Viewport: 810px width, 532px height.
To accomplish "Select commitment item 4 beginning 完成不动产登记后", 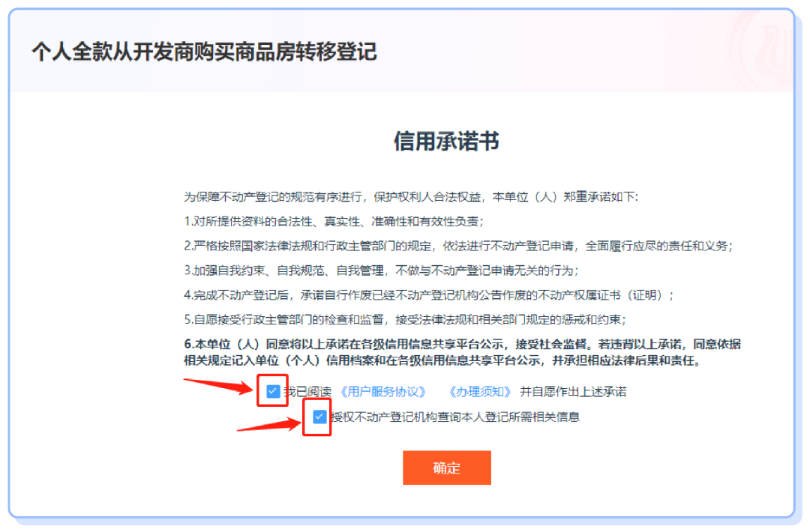I will [429, 295].
